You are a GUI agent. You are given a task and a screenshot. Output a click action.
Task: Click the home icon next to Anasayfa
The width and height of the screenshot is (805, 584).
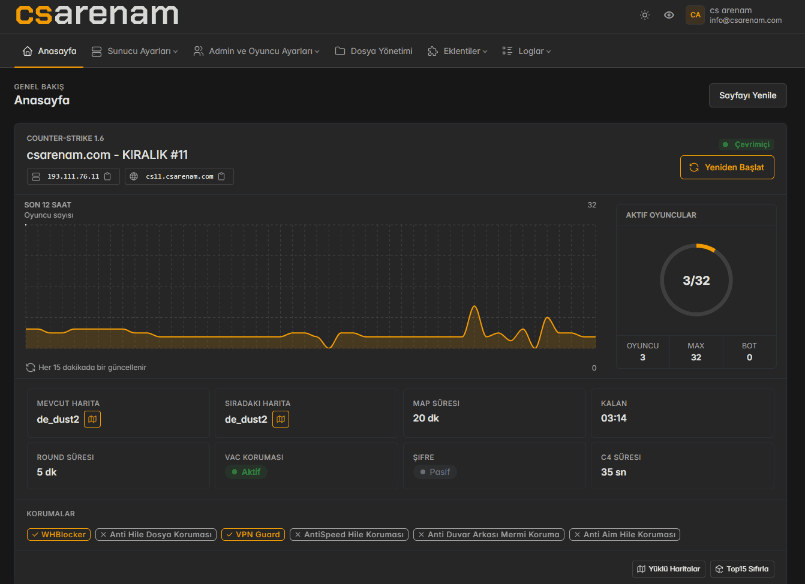[x=27, y=51]
